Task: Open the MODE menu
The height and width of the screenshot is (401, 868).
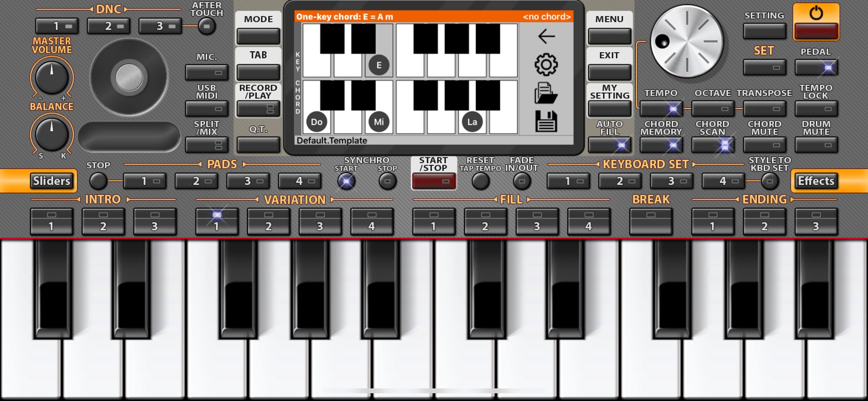Action: click(x=258, y=36)
